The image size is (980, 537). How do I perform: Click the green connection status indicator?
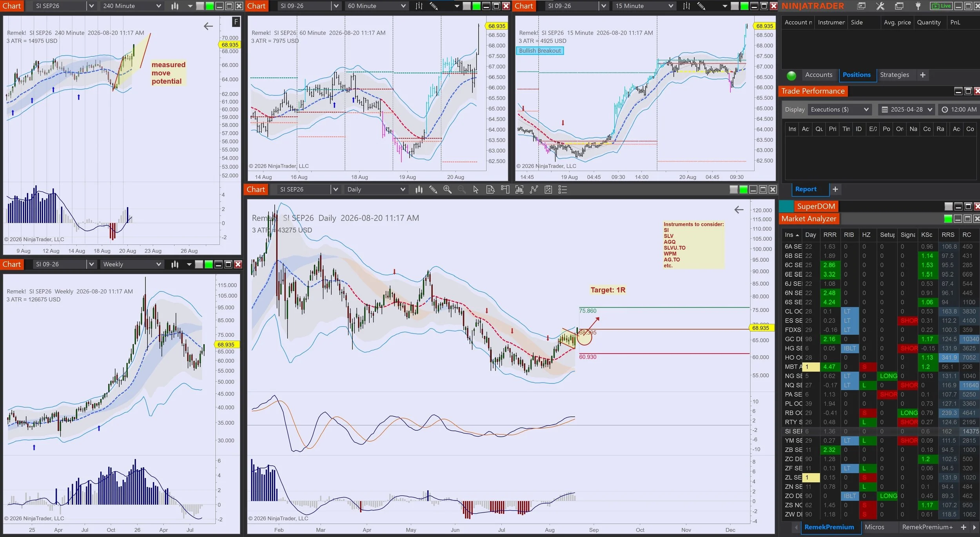tap(791, 76)
